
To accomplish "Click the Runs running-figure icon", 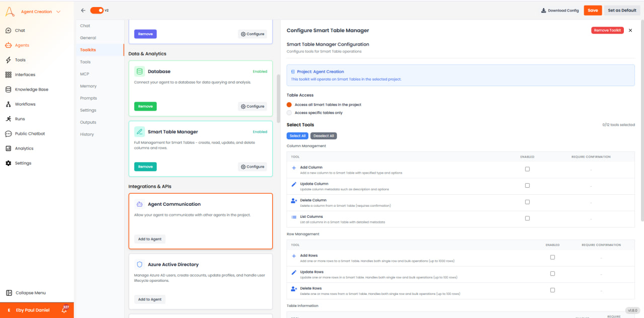I will [x=8, y=119].
